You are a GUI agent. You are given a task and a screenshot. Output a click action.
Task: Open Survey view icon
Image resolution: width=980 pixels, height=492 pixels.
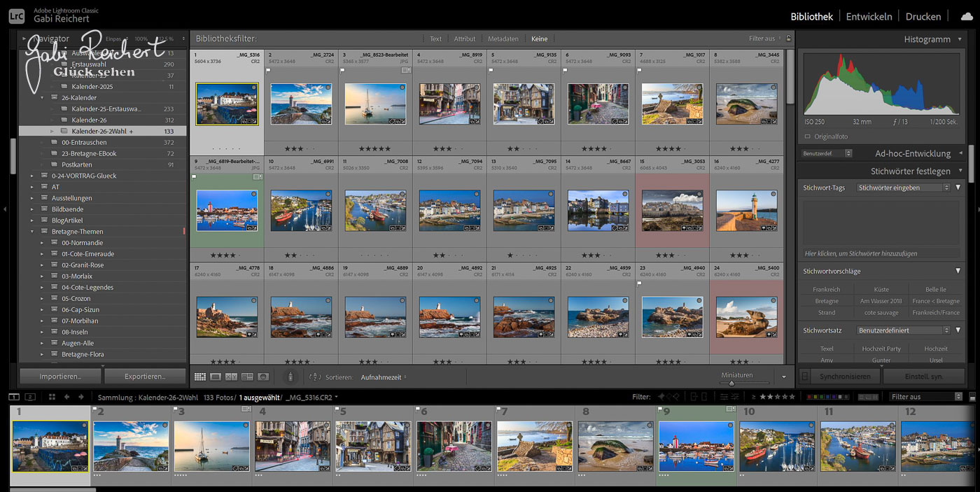coord(247,377)
